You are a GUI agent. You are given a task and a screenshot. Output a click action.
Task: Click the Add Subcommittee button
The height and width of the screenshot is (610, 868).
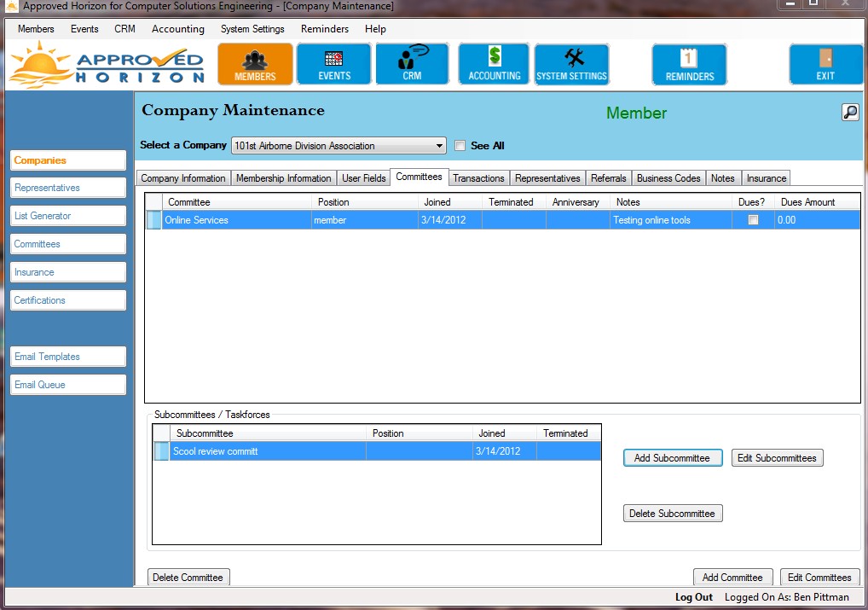673,457
